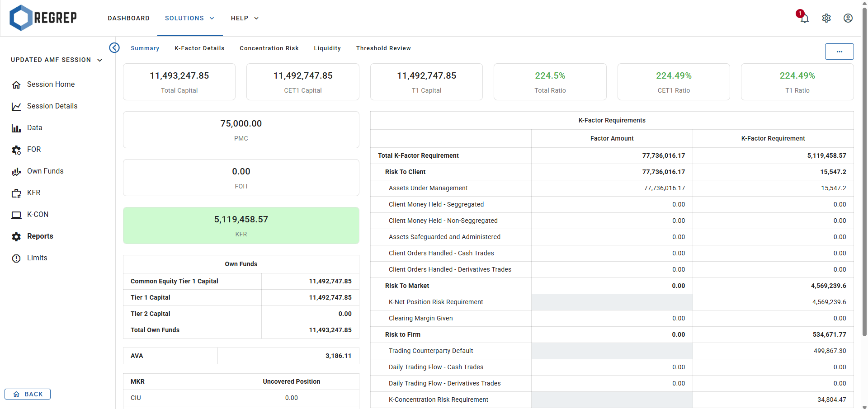Open the Threshold Review tab
Viewport: 868px width, 409px height.
point(383,48)
